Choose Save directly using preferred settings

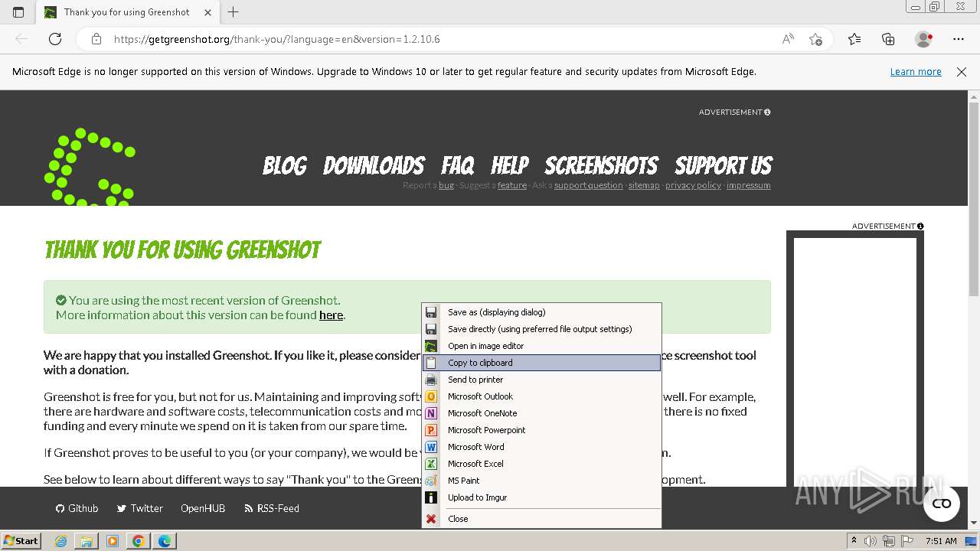(541, 329)
